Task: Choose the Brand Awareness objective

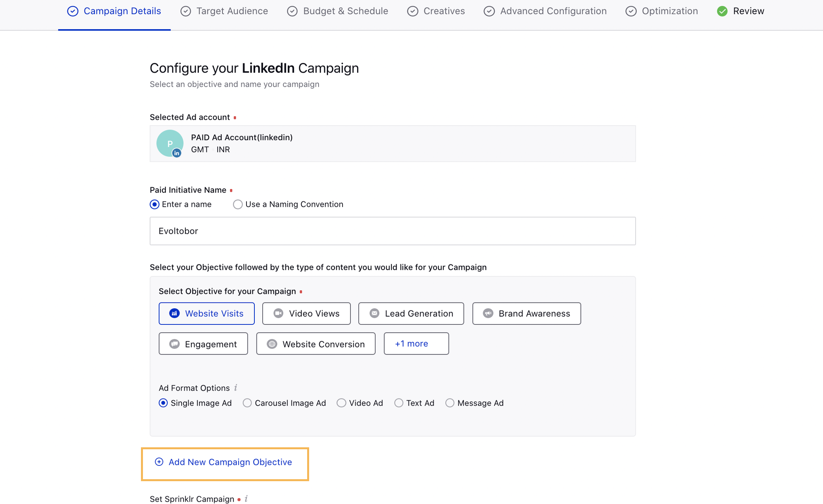Action: (526, 313)
